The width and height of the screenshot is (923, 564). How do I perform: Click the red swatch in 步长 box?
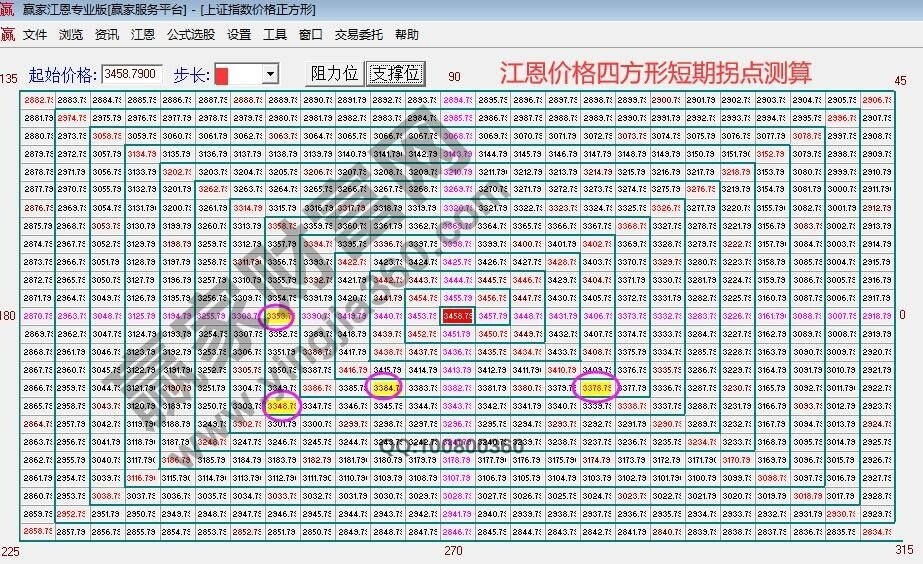tap(223, 75)
